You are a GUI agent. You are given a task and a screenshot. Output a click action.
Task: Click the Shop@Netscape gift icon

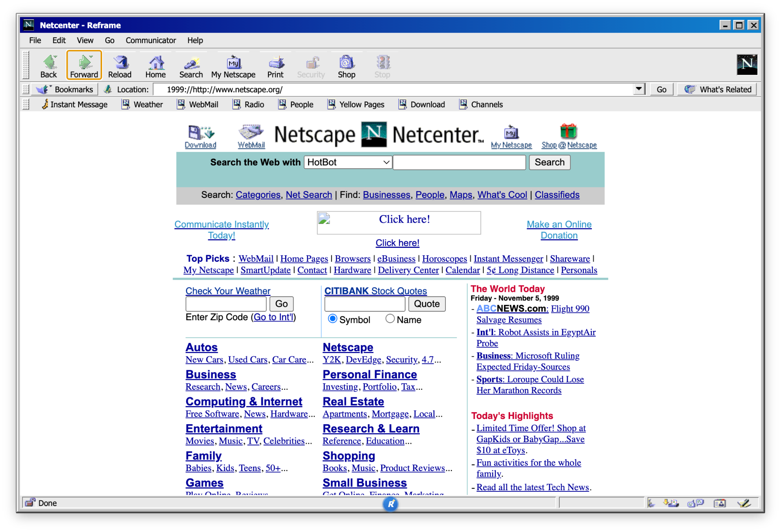[x=569, y=136]
